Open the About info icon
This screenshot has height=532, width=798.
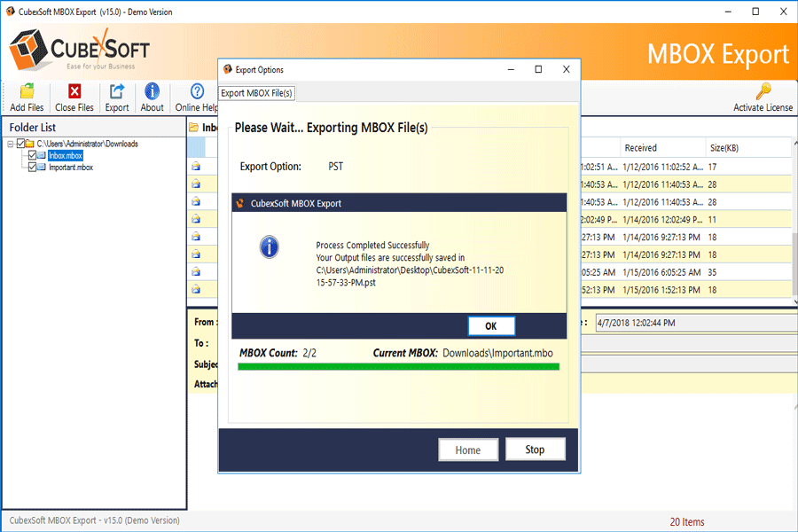(152, 91)
